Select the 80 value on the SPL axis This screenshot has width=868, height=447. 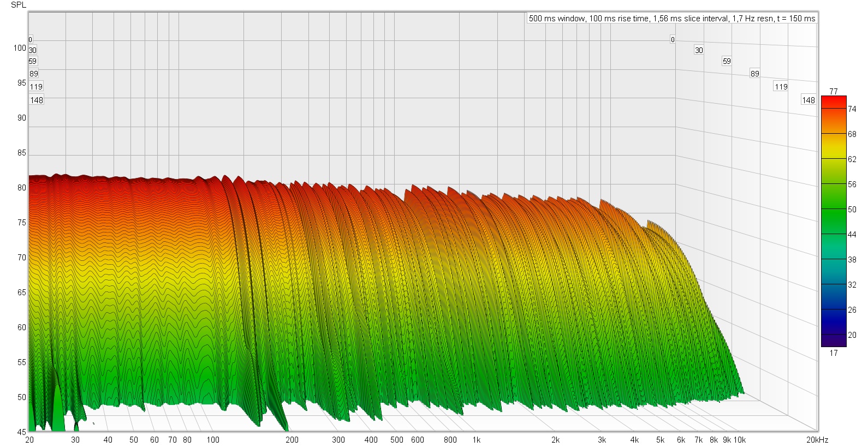click(x=22, y=188)
